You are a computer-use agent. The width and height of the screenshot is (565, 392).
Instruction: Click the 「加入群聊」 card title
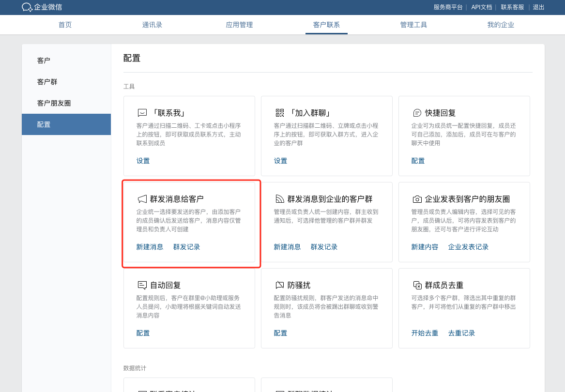pos(310,113)
